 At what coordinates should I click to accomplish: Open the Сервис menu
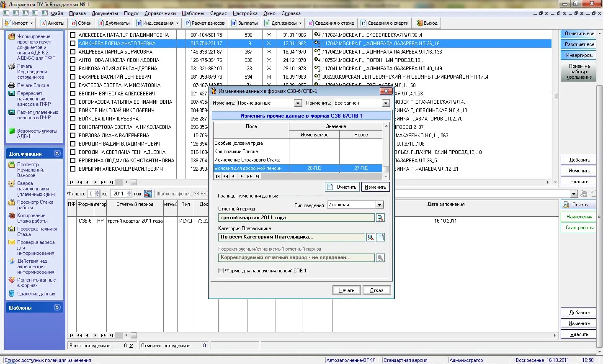click(x=218, y=13)
